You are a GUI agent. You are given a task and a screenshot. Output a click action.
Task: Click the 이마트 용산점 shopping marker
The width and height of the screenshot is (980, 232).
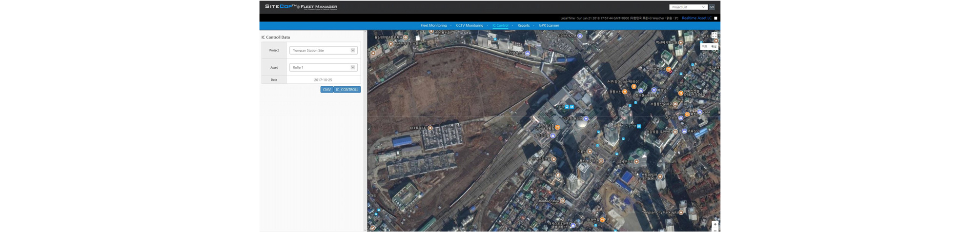[x=586, y=118]
